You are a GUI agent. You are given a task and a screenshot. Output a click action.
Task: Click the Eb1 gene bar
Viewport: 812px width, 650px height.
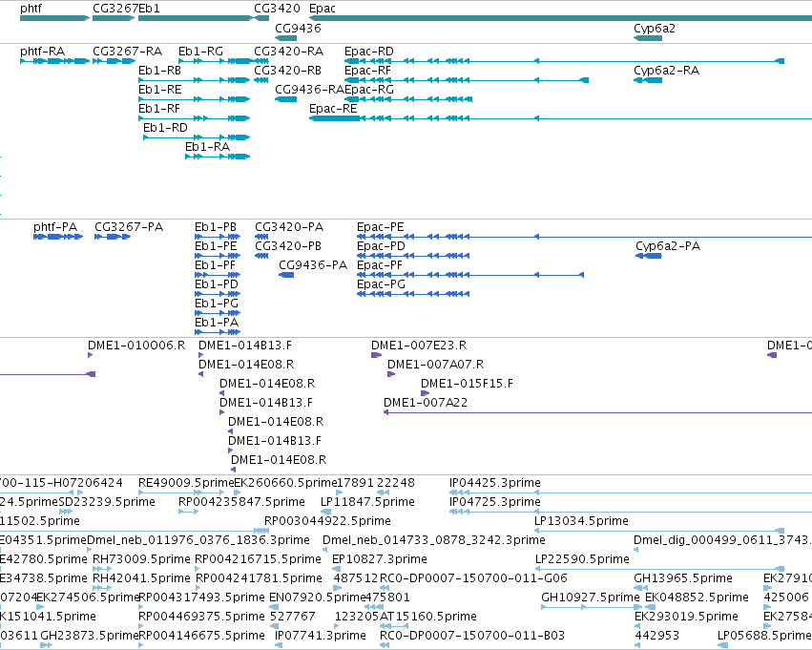[196, 18]
